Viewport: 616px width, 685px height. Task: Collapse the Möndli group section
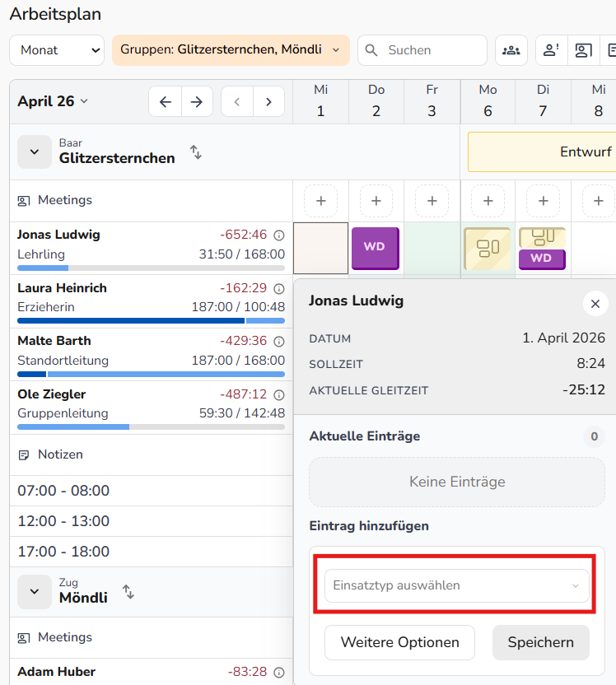[35, 591]
